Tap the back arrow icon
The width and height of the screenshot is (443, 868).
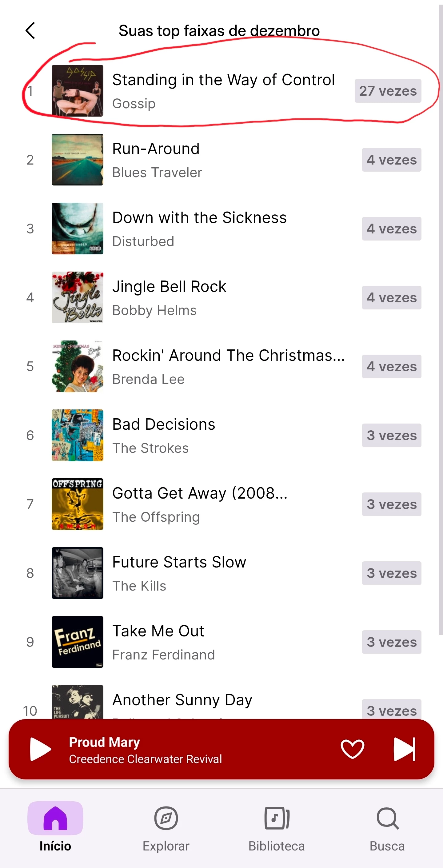(x=30, y=31)
